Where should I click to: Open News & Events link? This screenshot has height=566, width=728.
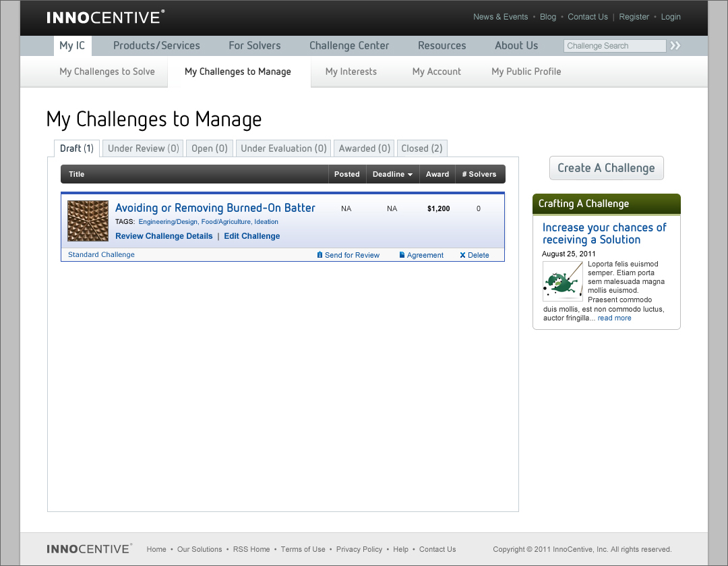(x=500, y=17)
